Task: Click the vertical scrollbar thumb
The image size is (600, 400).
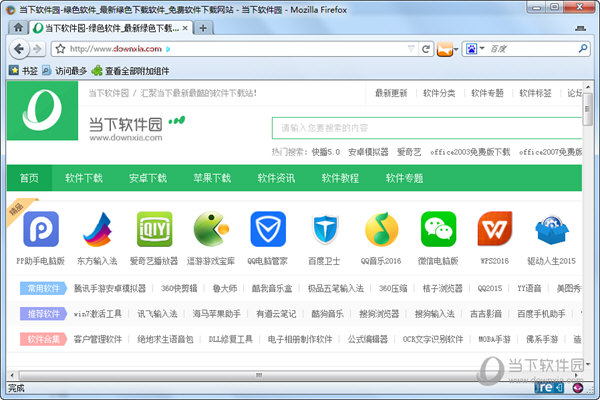Action: tap(587, 110)
